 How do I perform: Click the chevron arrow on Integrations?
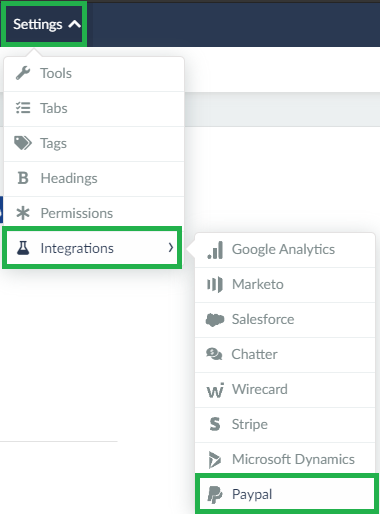click(171, 247)
